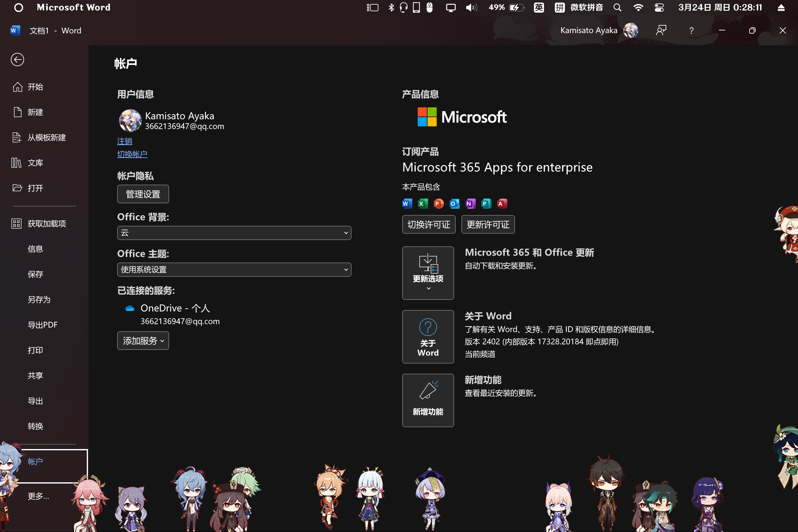Click Kamisato Ayaka name in title bar

coord(589,30)
